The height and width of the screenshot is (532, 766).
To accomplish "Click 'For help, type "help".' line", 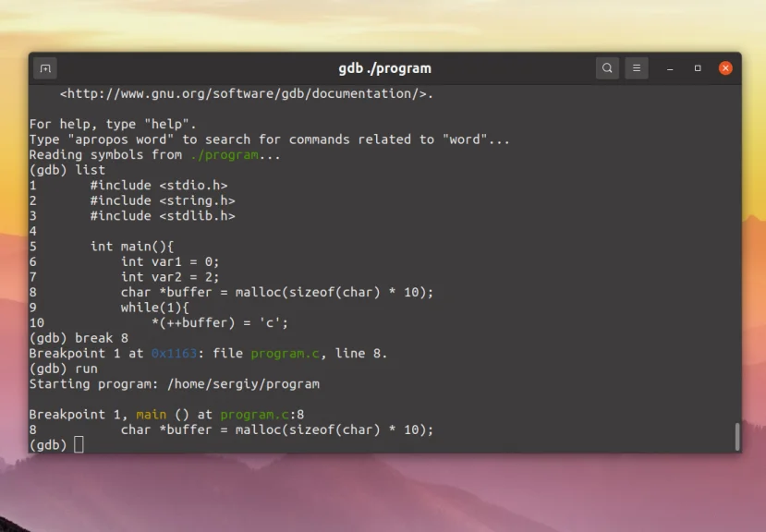I will click(113, 124).
